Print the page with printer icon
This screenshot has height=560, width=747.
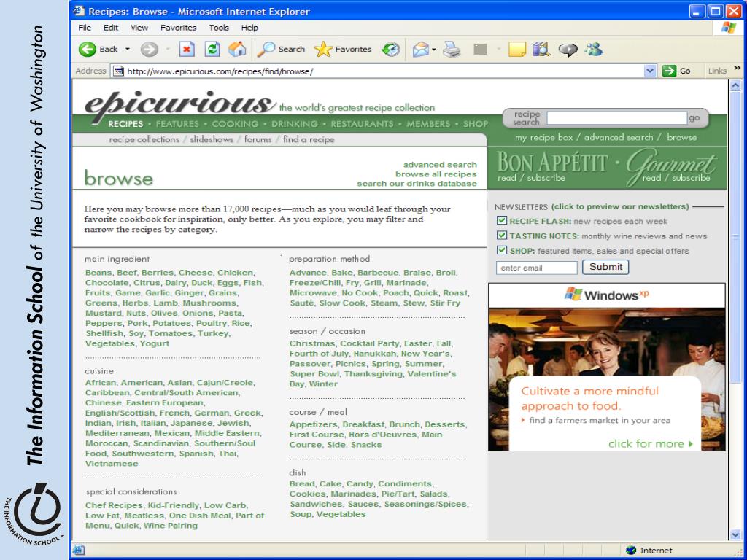[x=451, y=49]
